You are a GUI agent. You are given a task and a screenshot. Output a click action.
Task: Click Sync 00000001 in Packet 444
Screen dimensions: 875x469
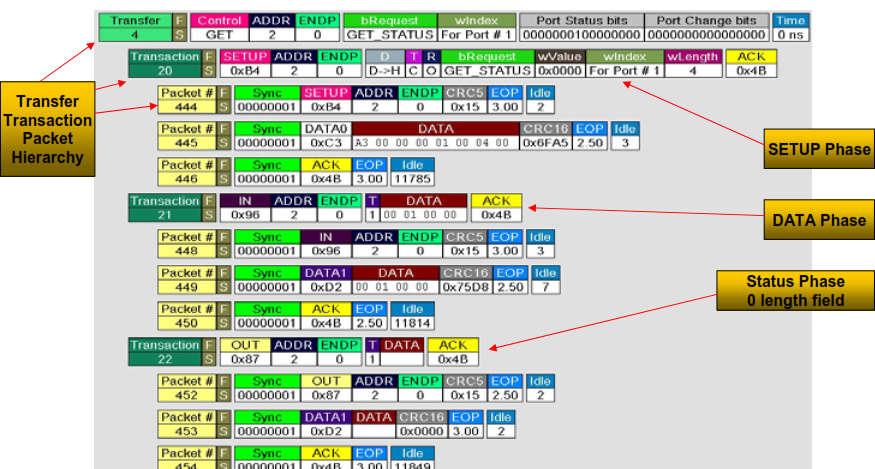[x=267, y=100]
